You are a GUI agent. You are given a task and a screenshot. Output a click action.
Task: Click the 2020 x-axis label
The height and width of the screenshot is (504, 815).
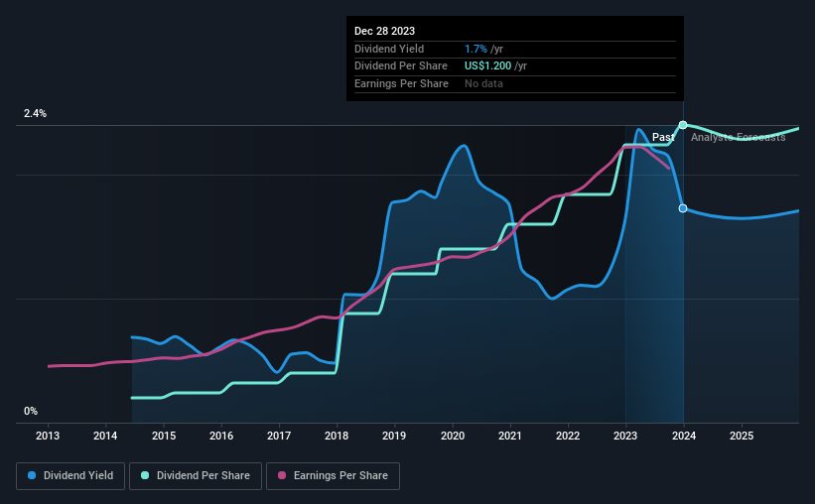[x=453, y=436]
